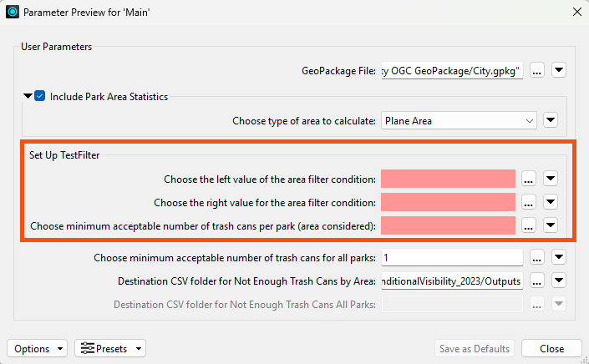Click the FME app icon in title bar

tap(13, 12)
